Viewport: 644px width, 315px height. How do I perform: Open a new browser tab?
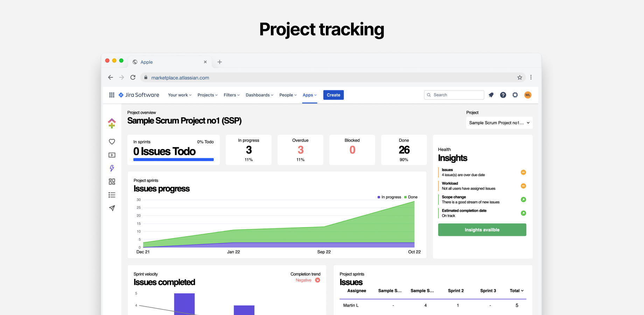coord(219,62)
